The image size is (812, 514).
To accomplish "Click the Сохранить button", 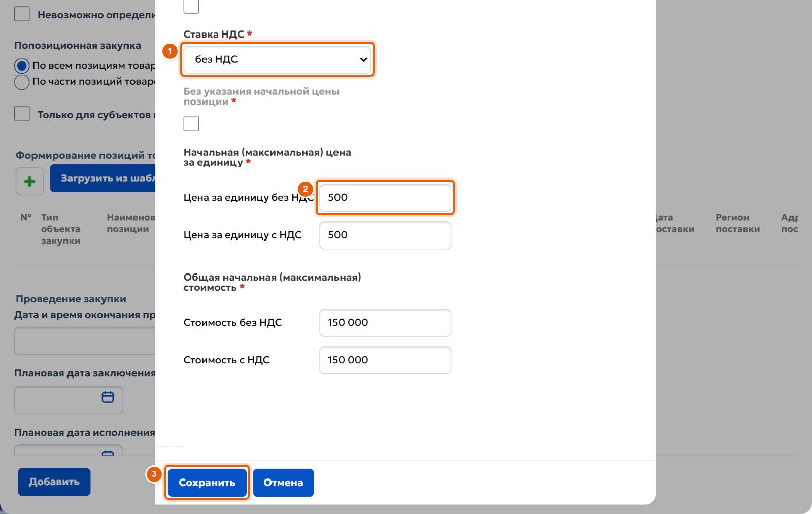I will tap(207, 483).
